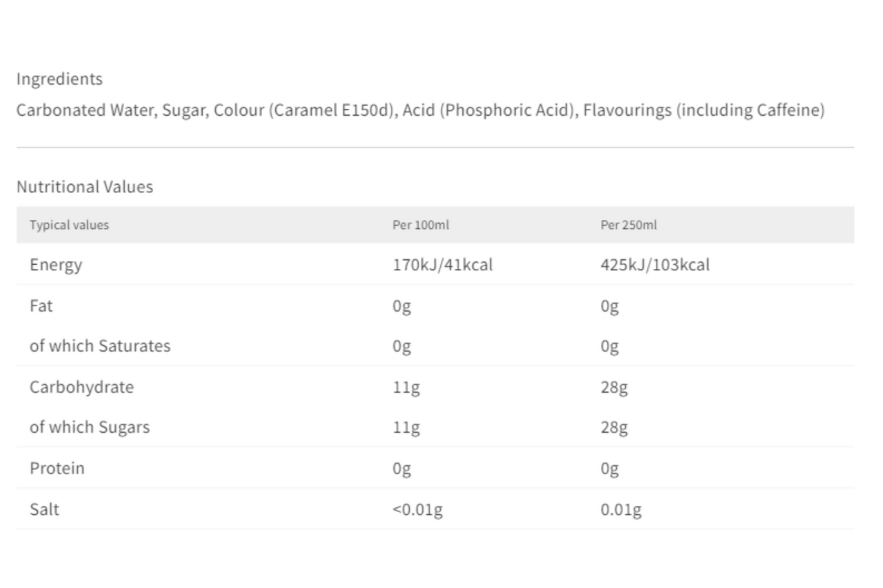Viewport: 883px width, 588px height.
Task: Click the 425kJ/103kcal energy value
Action: pyautogui.click(x=655, y=265)
